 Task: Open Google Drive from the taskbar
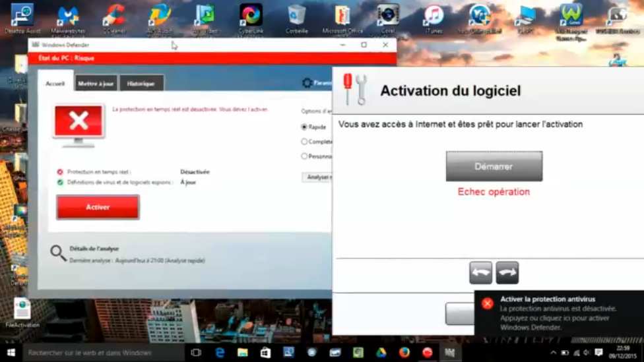(381, 353)
